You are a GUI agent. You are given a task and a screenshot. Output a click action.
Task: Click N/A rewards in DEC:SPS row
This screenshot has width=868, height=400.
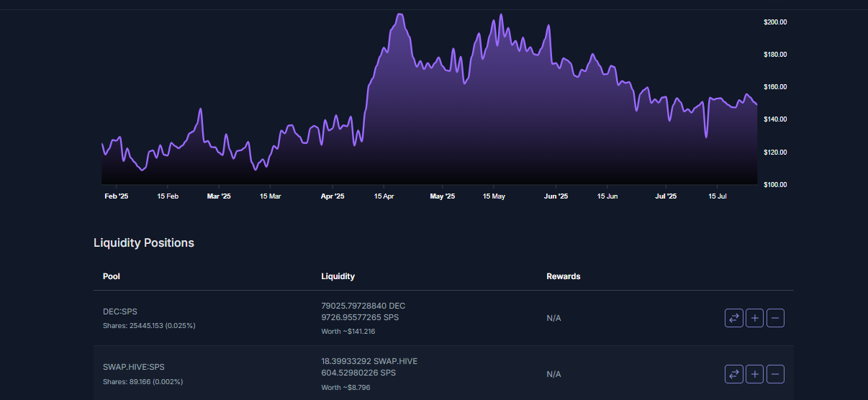(x=553, y=318)
